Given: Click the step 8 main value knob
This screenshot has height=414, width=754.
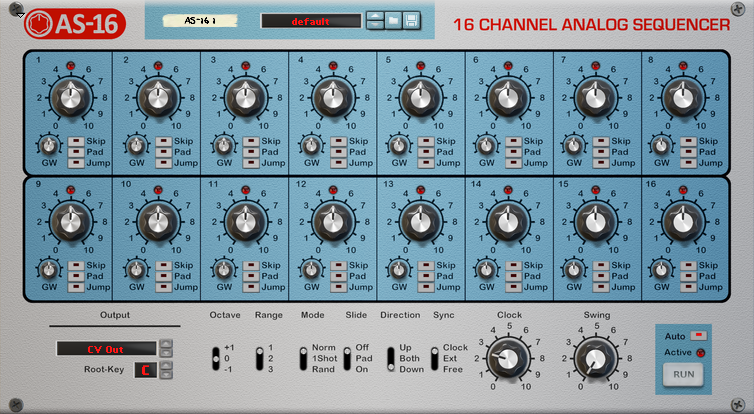Looking at the screenshot, I should (x=683, y=98).
